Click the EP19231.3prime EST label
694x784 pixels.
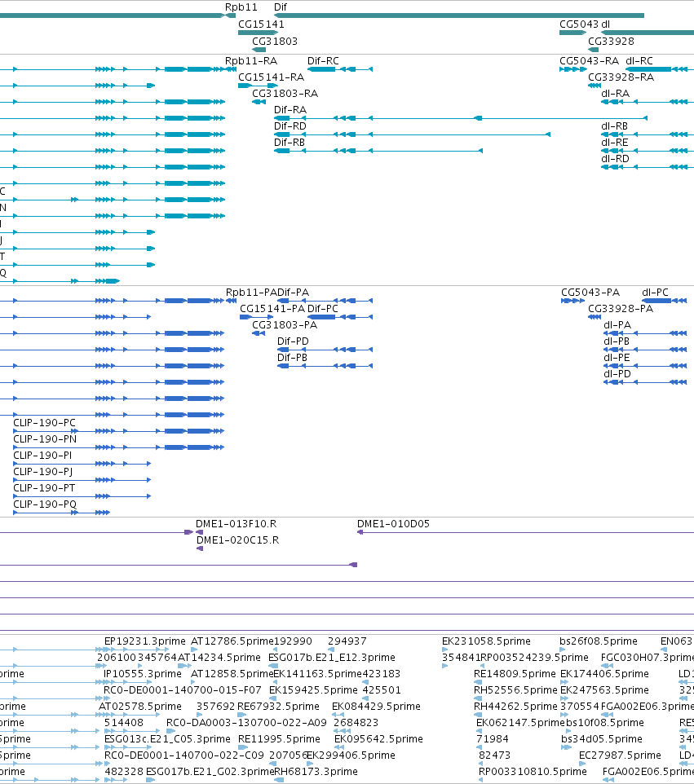coord(145,641)
